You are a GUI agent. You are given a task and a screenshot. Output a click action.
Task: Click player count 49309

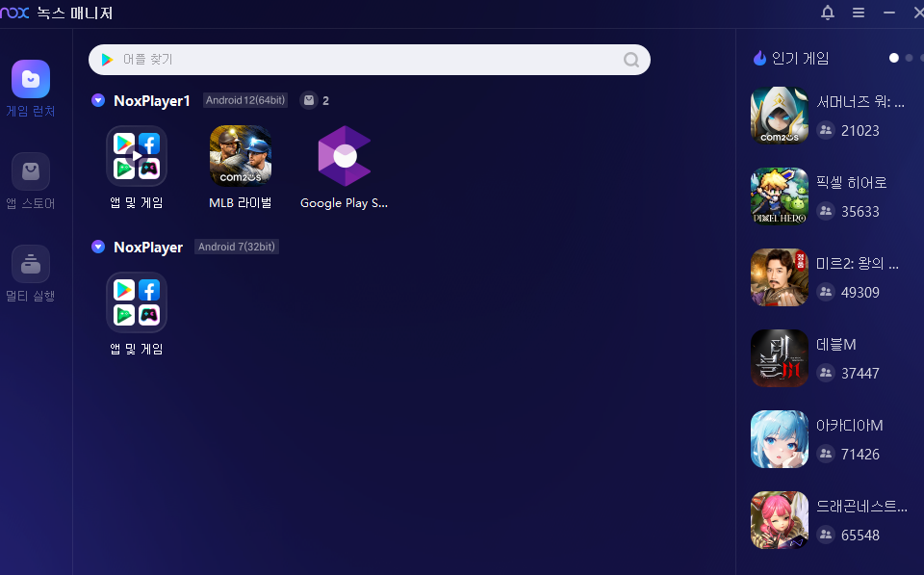click(860, 292)
